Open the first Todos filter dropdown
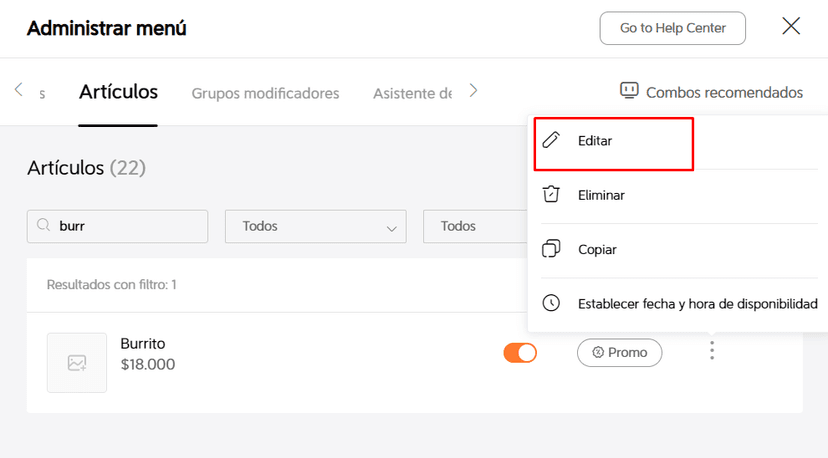828x458 pixels. coord(315,226)
